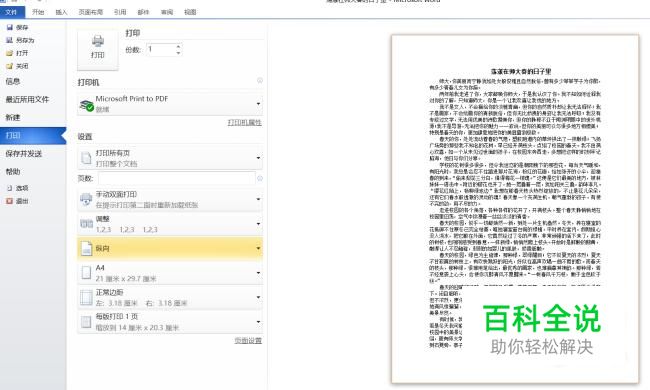
Task: Expand the 打印所有页 (Print All Pages) dropdown
Action: click(x=170, y=158)
